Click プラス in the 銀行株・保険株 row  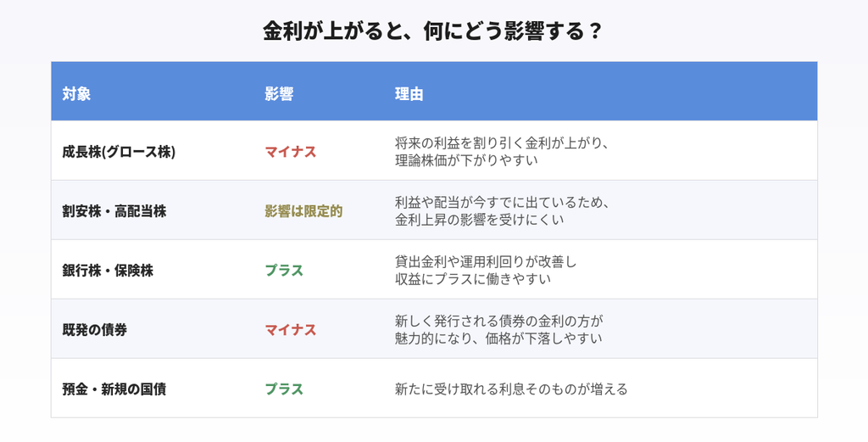(284, 271)
